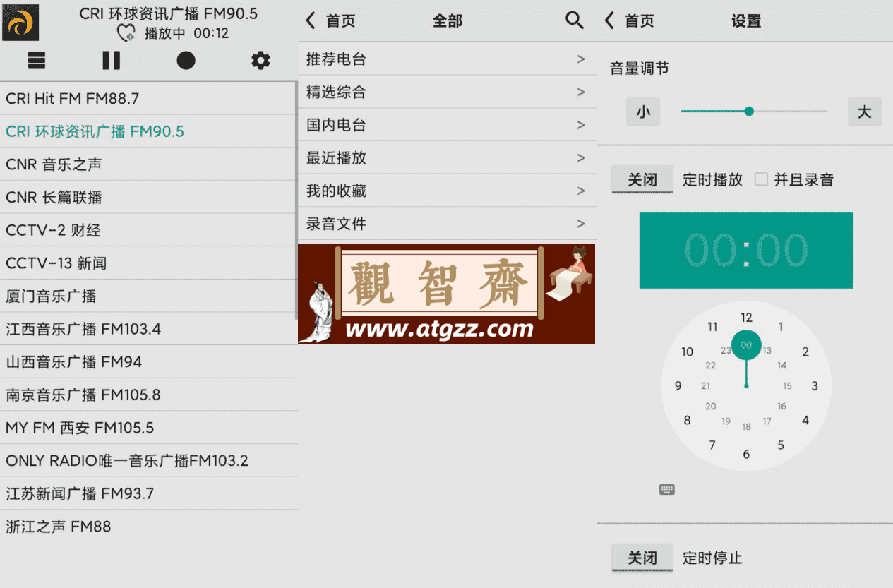Expand the 推荐电台 category
This screenshot has height=588, width=893.
[x=447, y=59]
